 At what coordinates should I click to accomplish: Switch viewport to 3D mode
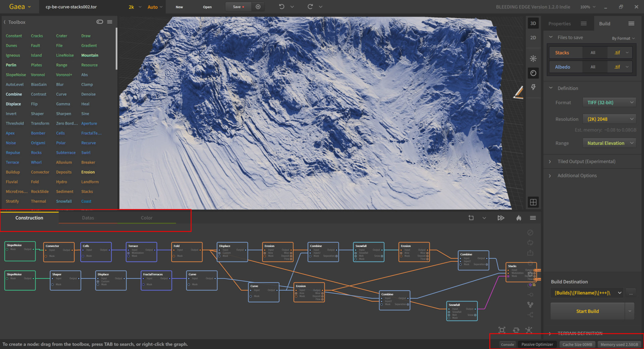(533, 23)
